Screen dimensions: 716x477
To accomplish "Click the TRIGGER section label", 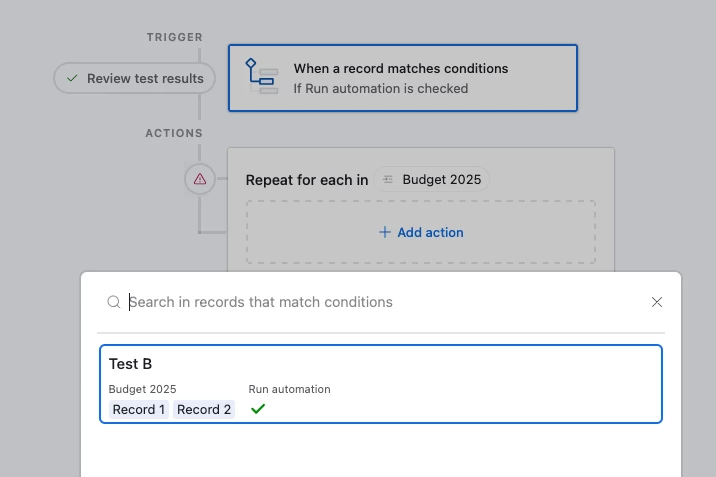I will point(174,37).
